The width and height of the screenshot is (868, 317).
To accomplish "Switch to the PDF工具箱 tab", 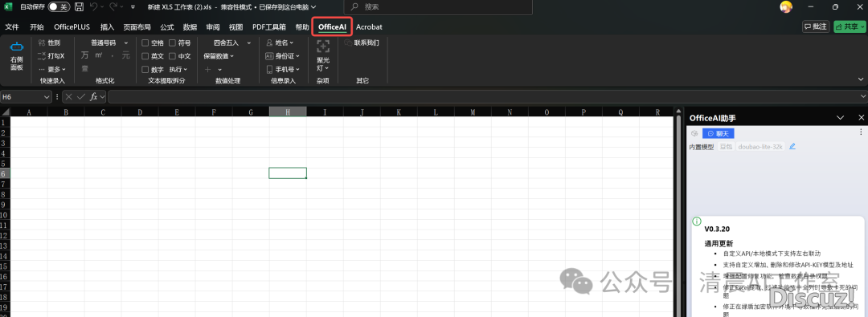I will pos(269,27).
